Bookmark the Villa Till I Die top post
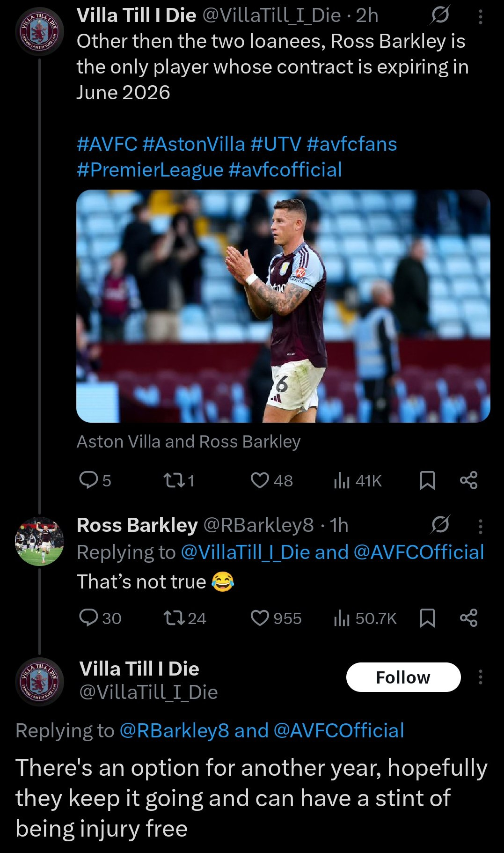The height and width of the screenshot is (853, 504). click(x=427, y=480)
